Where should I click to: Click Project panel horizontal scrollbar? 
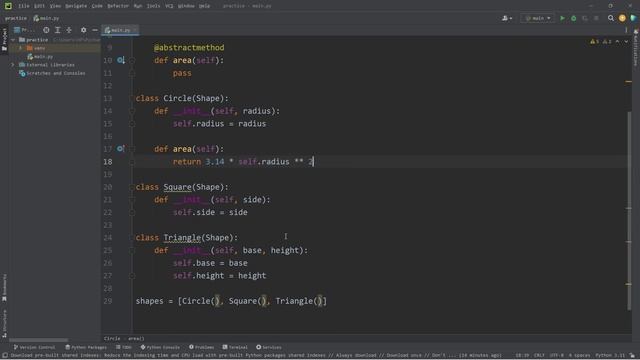point(39,340)
